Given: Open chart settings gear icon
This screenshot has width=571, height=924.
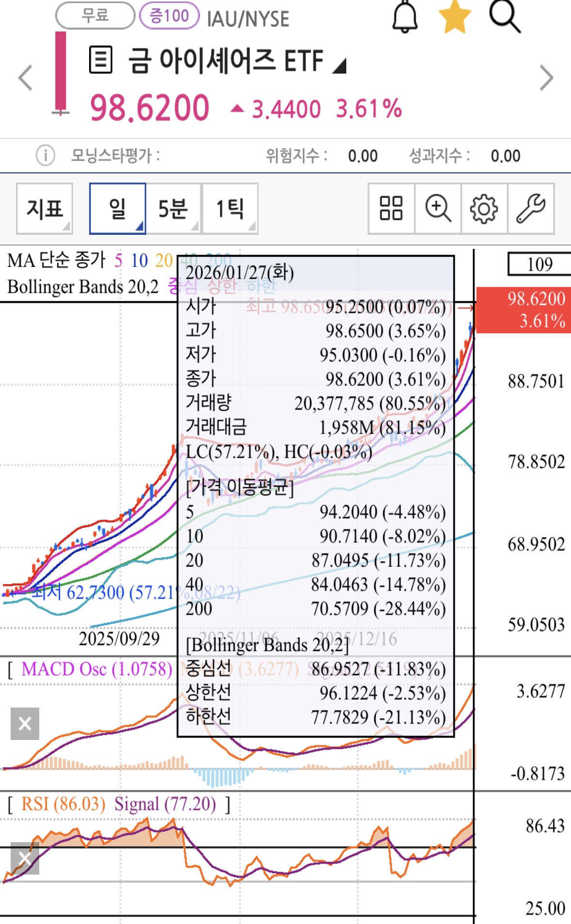Looking at the screenshot, I should 484,209.
